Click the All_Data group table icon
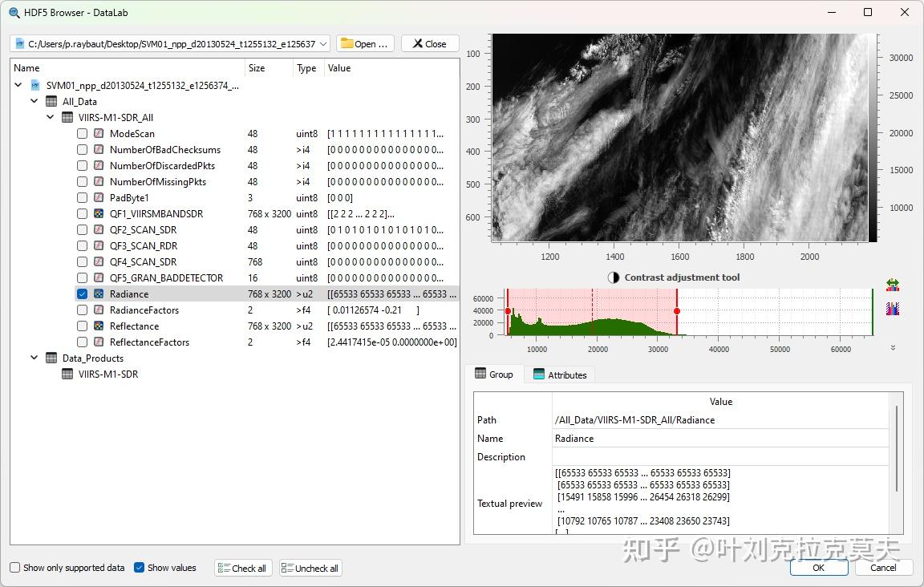Image resolution: width=924 pixels, height=587 pixels. [52, 101]
